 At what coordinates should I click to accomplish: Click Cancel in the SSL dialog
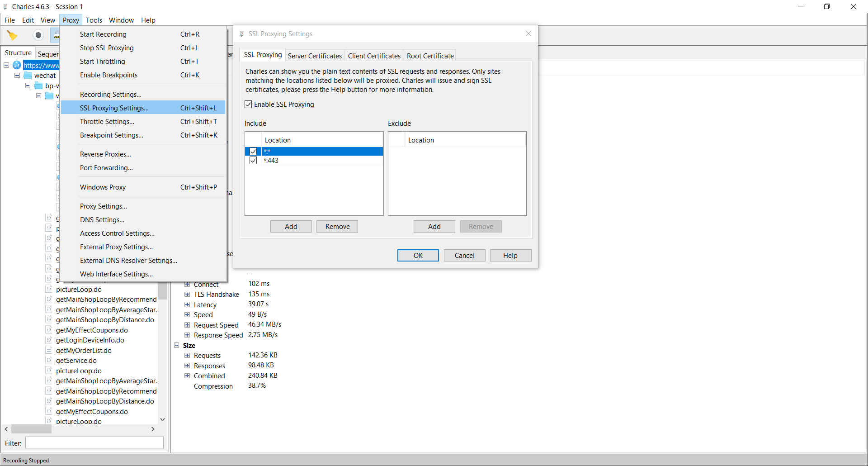point(464,256)
